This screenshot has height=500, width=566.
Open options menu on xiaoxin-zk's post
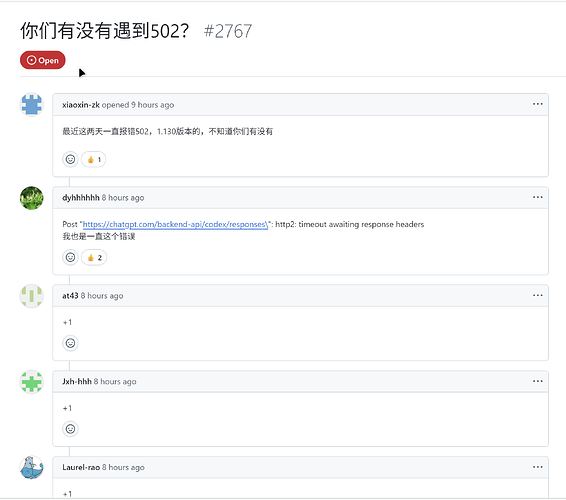pyautogui.click(x=537, y=104)
